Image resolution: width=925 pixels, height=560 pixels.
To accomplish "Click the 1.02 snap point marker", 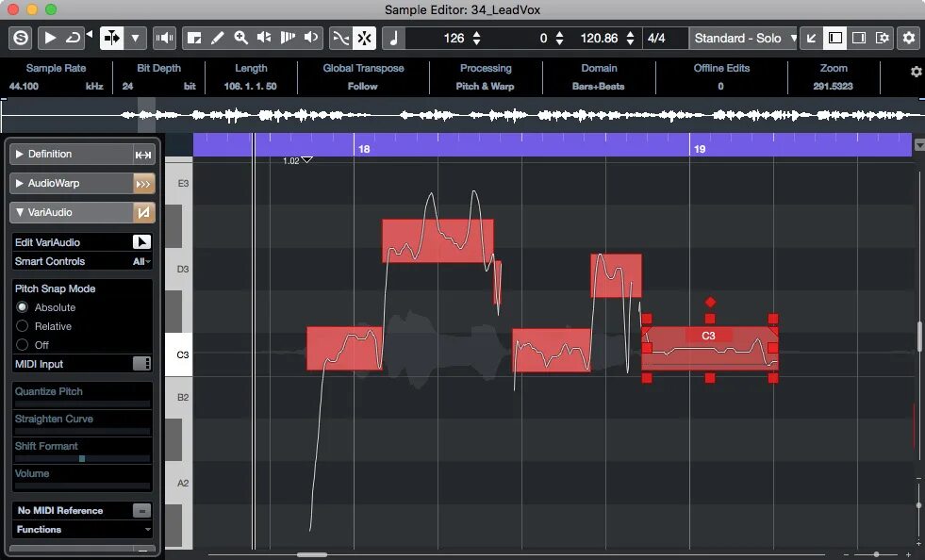I will click(306, 160).
